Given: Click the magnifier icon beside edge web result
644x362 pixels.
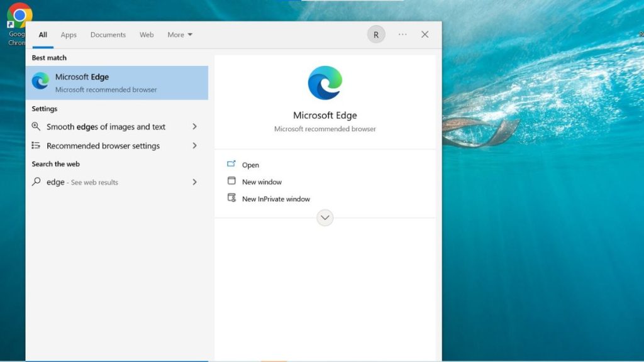Looking at the screenshot, I should click(x=36, y=182).
